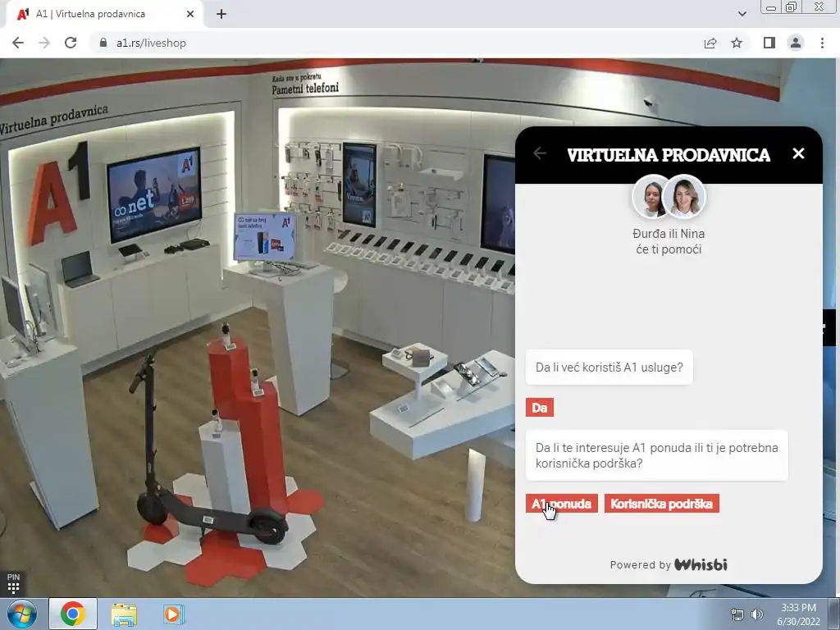Open the taskbar clock showing 3:33 PM
This screenshot has width=840, height=630.
pyautogui.click(x=798, y=614)
